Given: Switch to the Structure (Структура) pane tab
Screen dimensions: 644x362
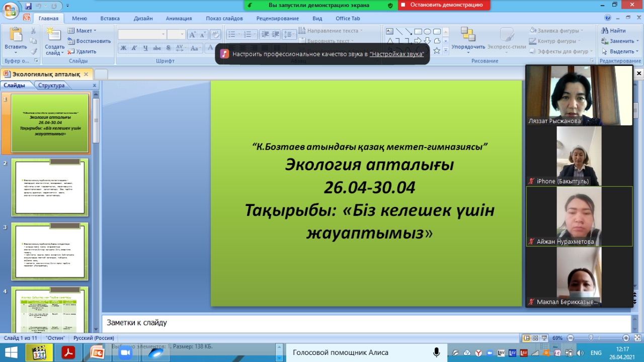Looking at the screenshot, I should tap(51, 86).
